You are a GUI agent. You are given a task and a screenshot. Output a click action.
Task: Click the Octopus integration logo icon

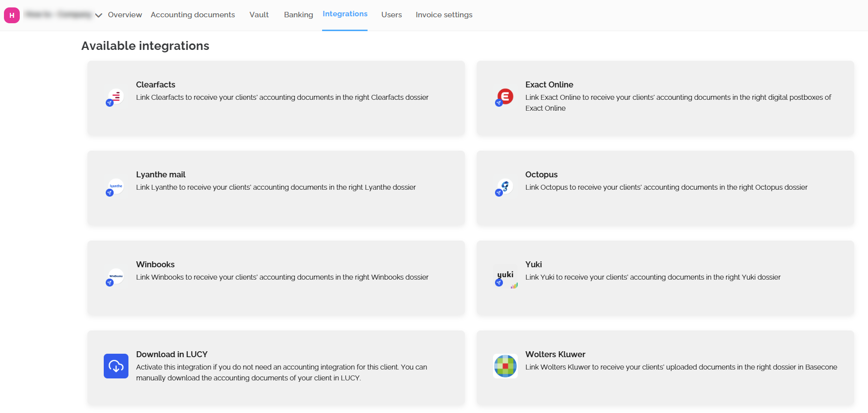(x=505, y=186)
